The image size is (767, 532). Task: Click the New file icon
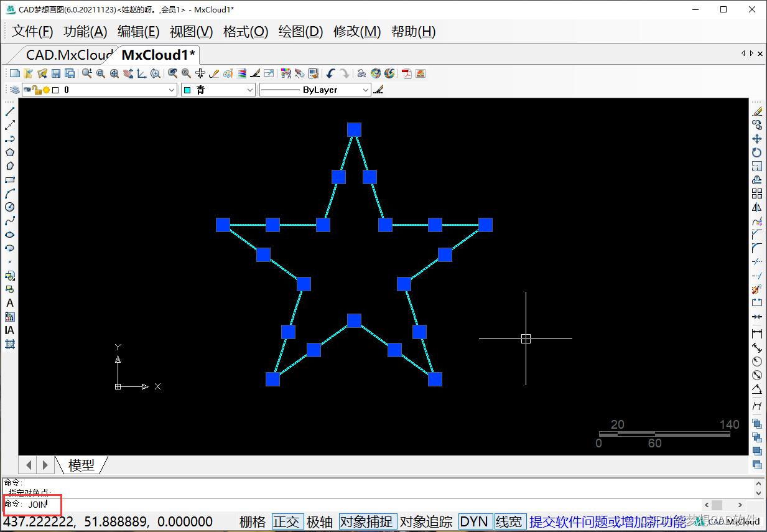click(14, 73)
